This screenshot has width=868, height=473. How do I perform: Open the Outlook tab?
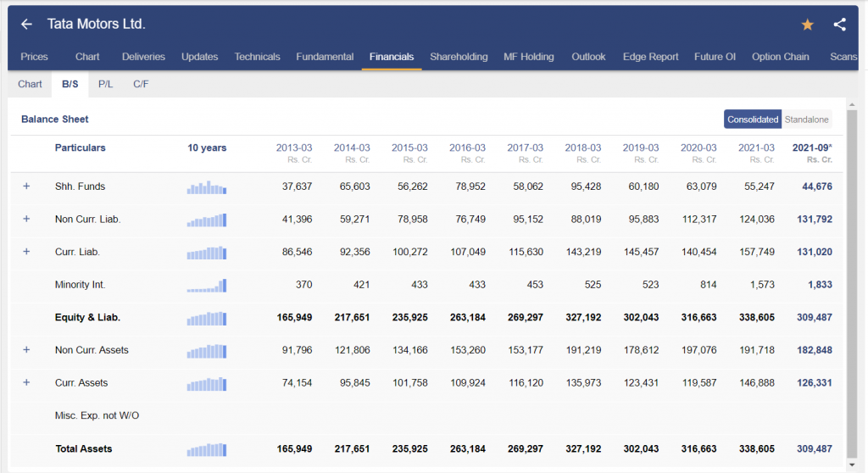(588, 57)
